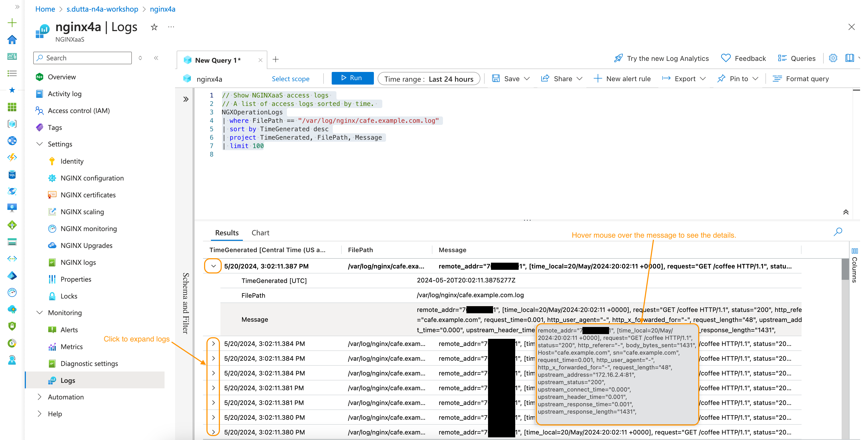Open SQL databases icon in portal sidebar
This screenshot has width=868, height=440.
click(12, 175)
